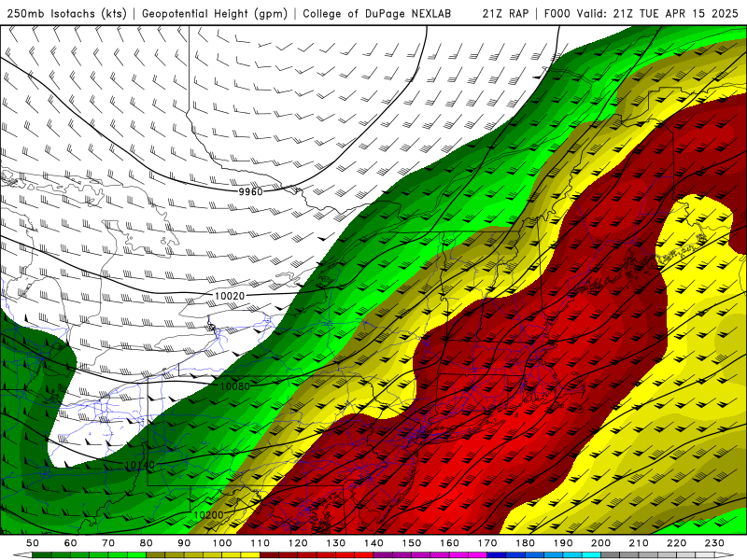
Task: Pick the bright yellow swatch left of 110
Action: coord(250,555)
